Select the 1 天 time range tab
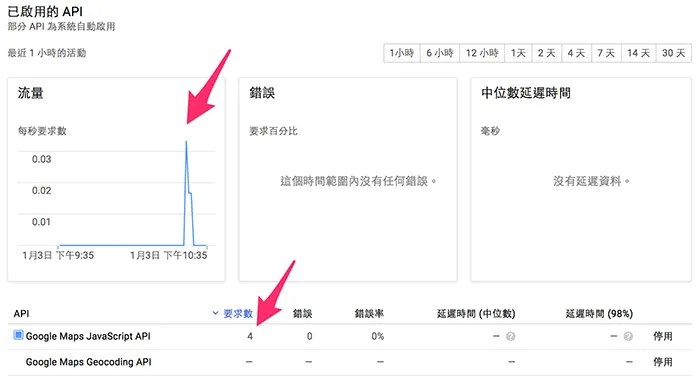The height and width of the screenshot is (379, 700). pyautogui.click(x=518, y=53)
